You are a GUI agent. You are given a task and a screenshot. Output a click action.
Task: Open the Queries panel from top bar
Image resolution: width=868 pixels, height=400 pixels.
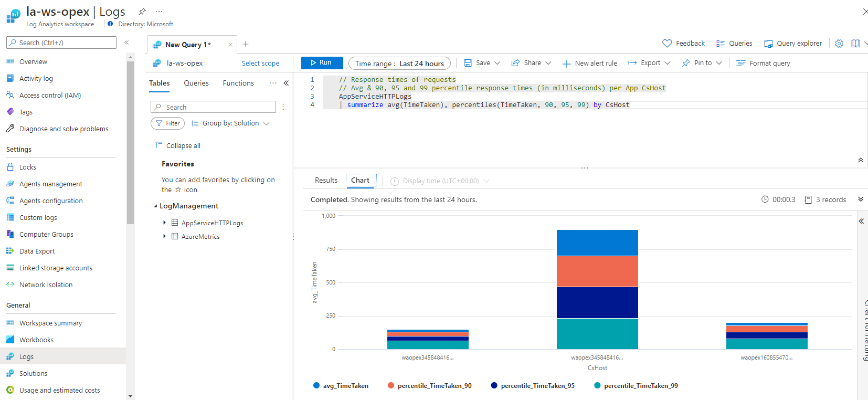tap(734, 44)
